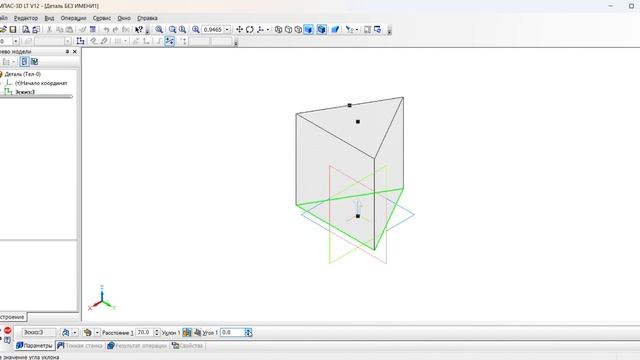This screenshot has width=640, height=360.
Task: Click the perspective view icon
Action: click(x=335, y=29)
